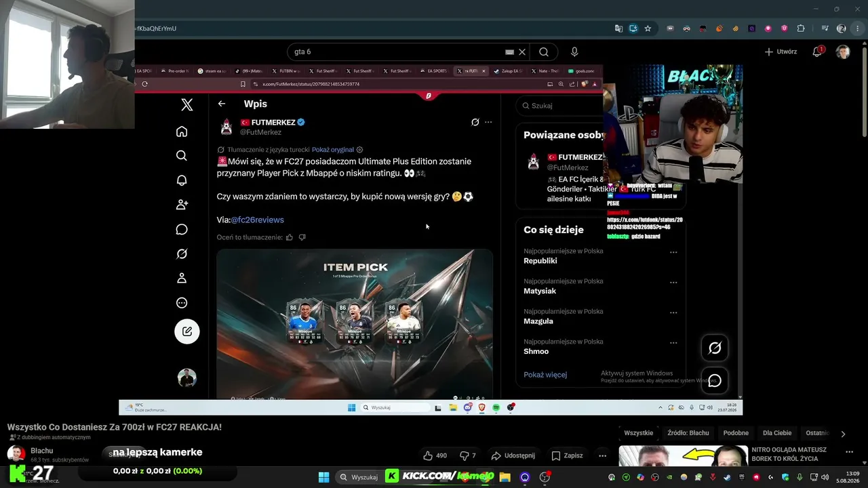The image size is (868, 488).
Task: Open X follow-people icon in sidebar
Action: (182, 205)
